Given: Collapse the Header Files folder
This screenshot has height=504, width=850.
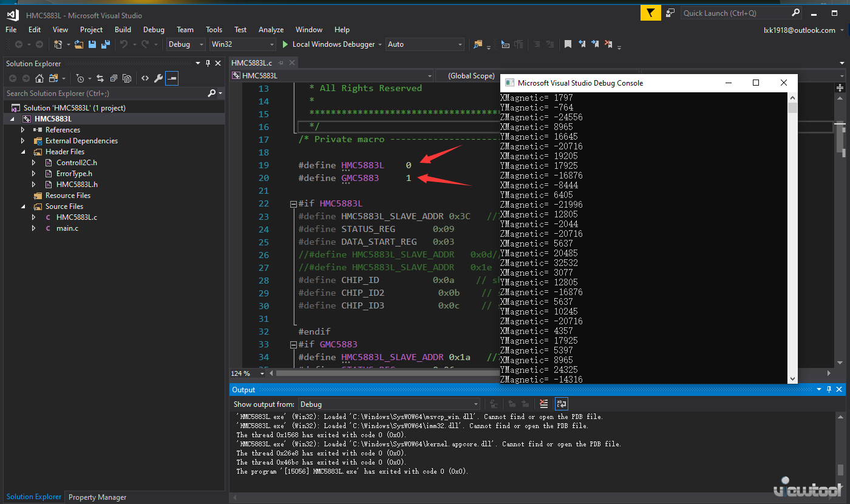Looking at the screenshot, I should (x=23, y=152).
